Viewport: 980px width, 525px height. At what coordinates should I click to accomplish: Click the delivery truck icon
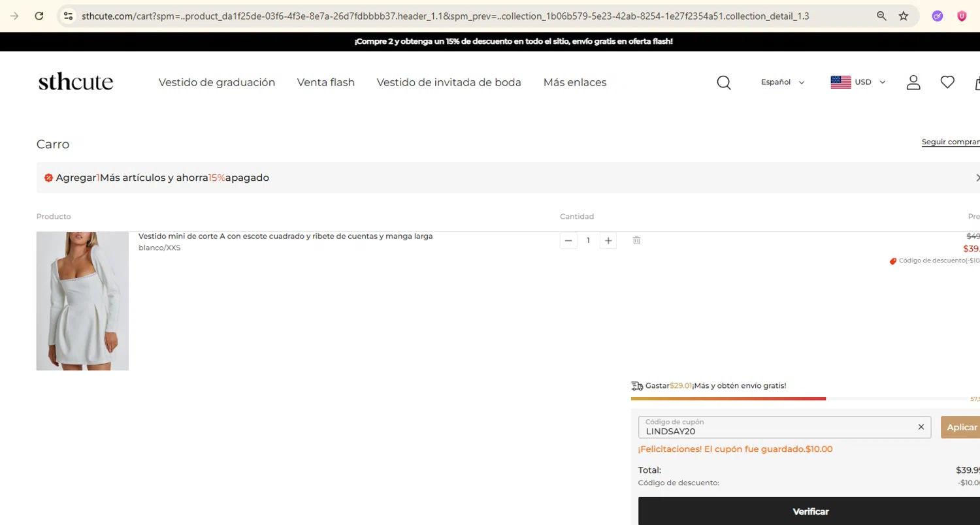(637, 386)
